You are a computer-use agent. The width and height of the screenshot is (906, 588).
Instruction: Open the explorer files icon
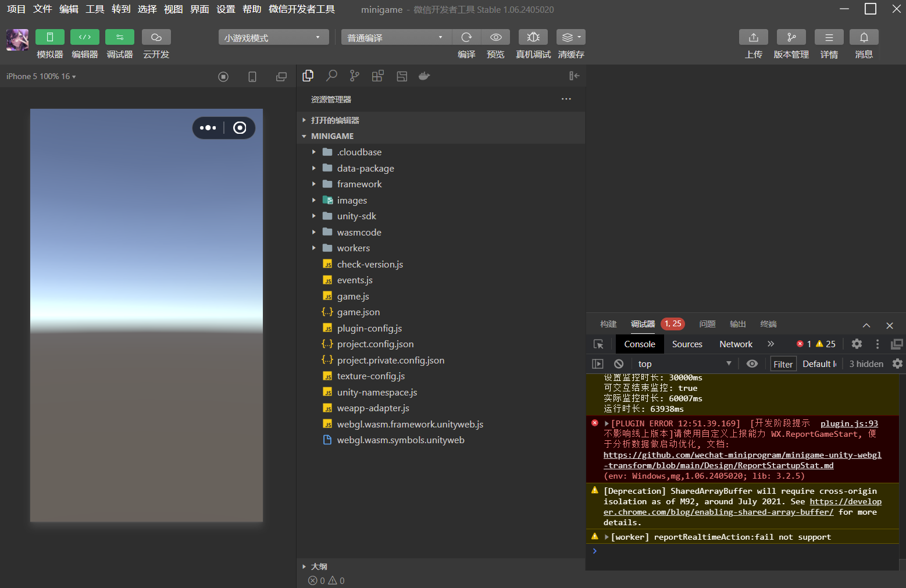click(308, 76)
